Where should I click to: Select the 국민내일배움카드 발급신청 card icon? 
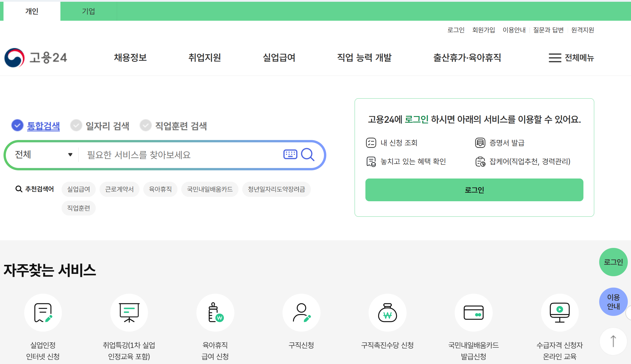[474, 312]
